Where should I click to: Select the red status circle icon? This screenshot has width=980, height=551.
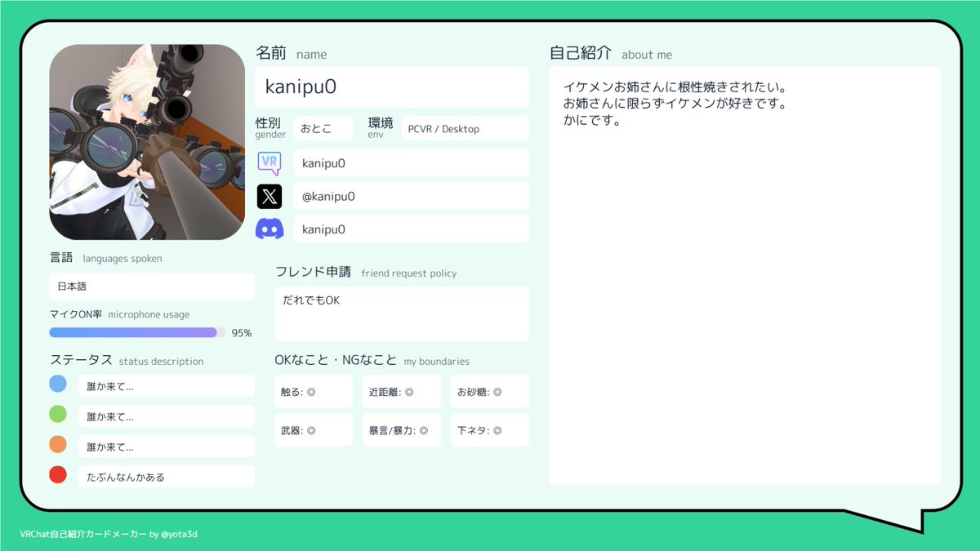tap(57, 473)
